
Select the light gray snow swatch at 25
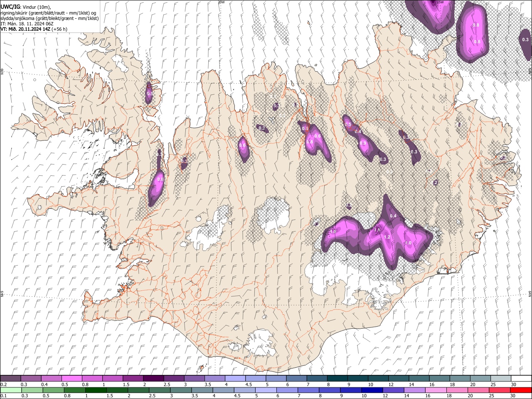pos(501,379)
